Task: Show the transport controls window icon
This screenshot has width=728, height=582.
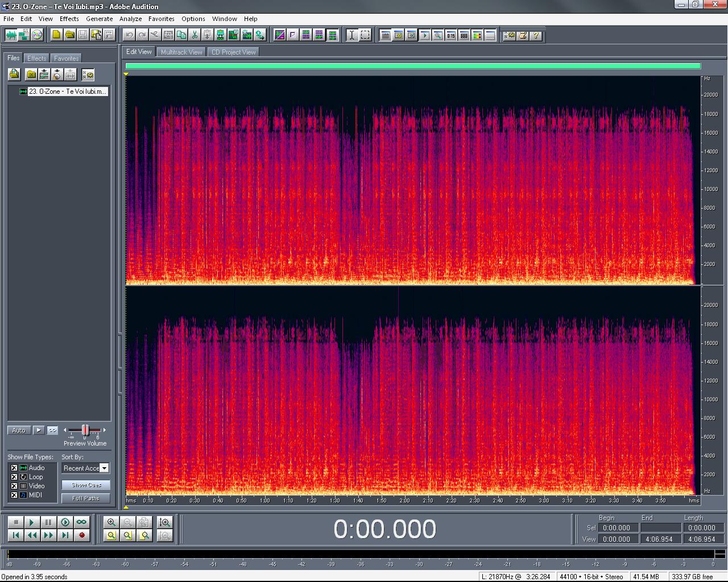Action: (x=425, y=35)
